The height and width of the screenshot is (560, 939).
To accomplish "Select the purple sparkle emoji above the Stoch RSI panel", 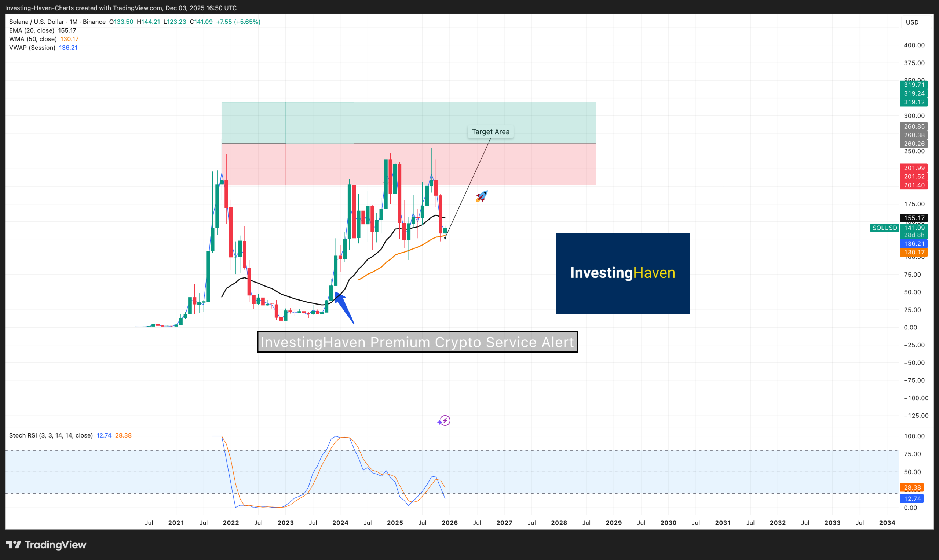I will (443, 420).
